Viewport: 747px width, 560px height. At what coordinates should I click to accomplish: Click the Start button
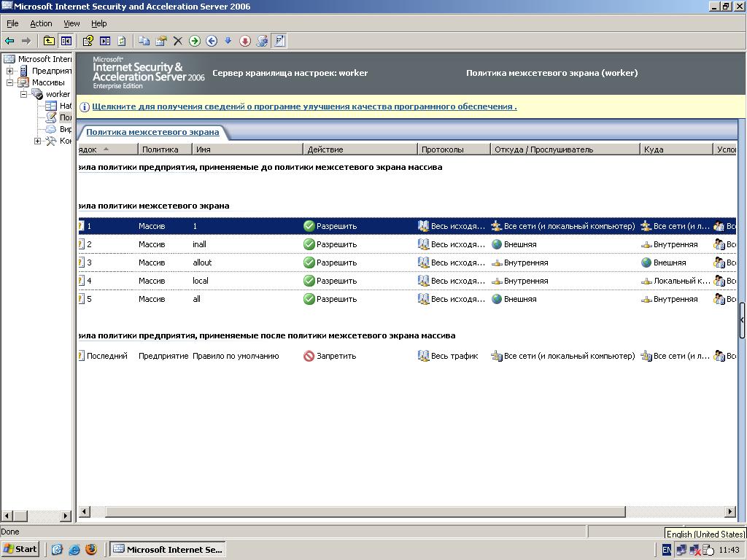20,549
